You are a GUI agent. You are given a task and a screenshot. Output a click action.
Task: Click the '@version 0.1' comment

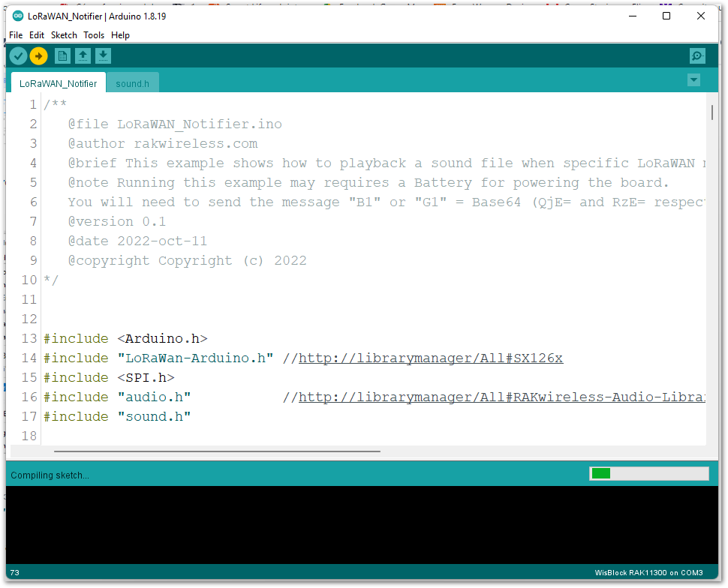(x=117, y=222)
